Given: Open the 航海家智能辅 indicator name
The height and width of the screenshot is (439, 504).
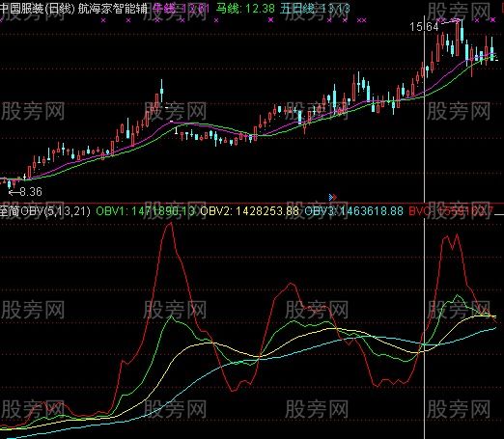Looking at the screenshot, I should pyautogui.click(x=113, y=9).
